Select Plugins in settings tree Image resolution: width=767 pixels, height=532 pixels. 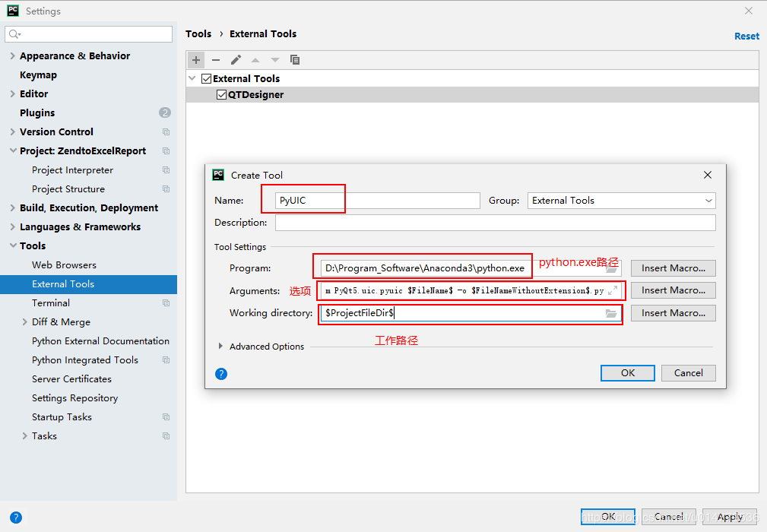tap(37, 113)
